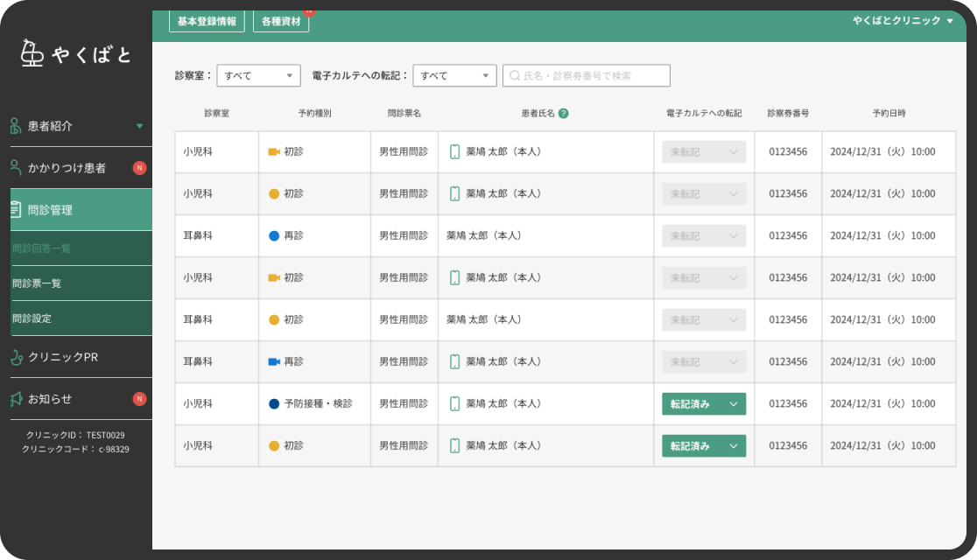Click the やくばと logo icon
This screenshot has width=977, height=560.
(32, 53)
